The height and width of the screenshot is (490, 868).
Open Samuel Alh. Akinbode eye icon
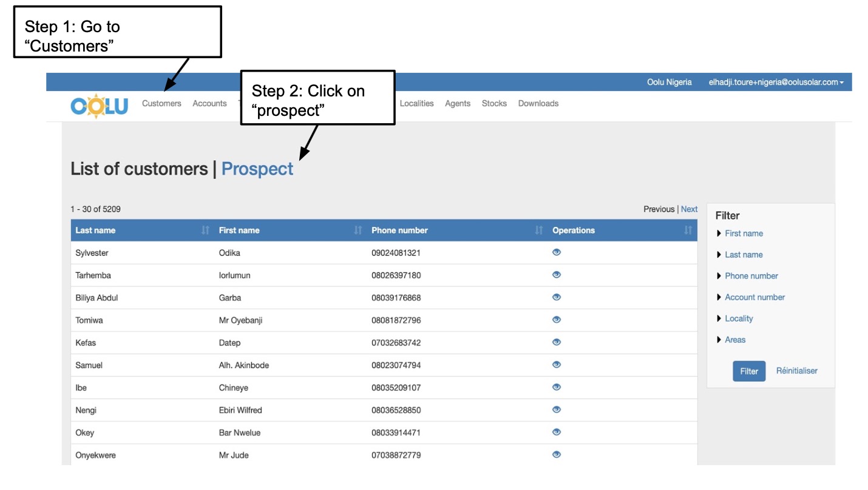click(557, 364)
